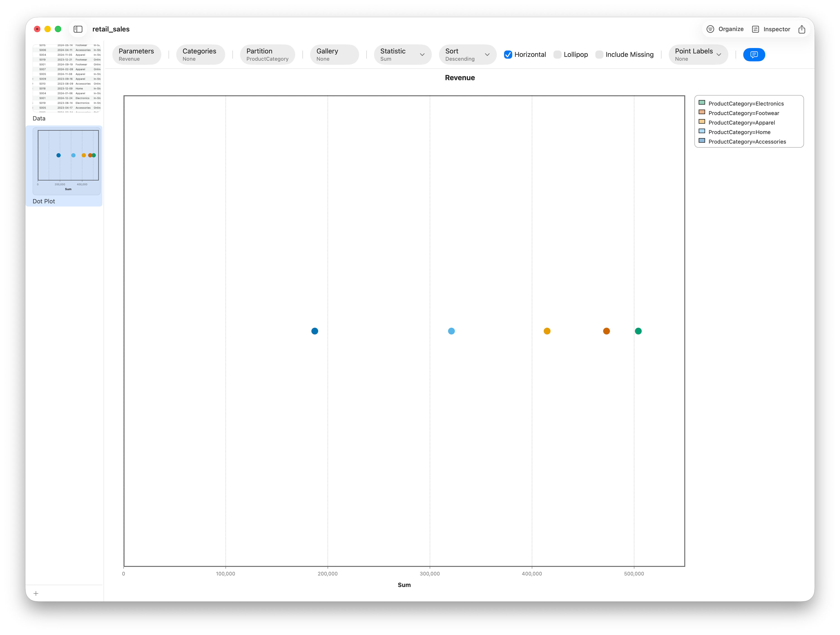840x635 pixels.
Task: Click ProductCategory=Home legend text
Action: pos(739,132)
